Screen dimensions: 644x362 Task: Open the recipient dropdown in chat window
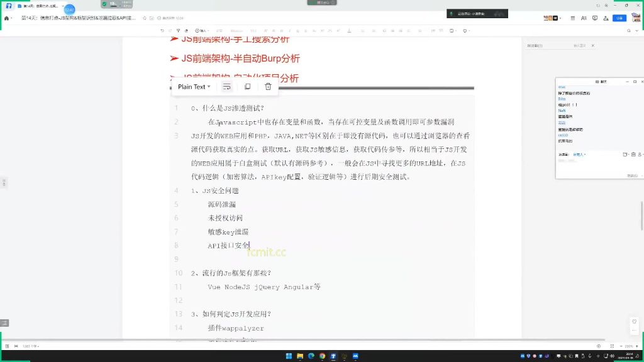579,155
